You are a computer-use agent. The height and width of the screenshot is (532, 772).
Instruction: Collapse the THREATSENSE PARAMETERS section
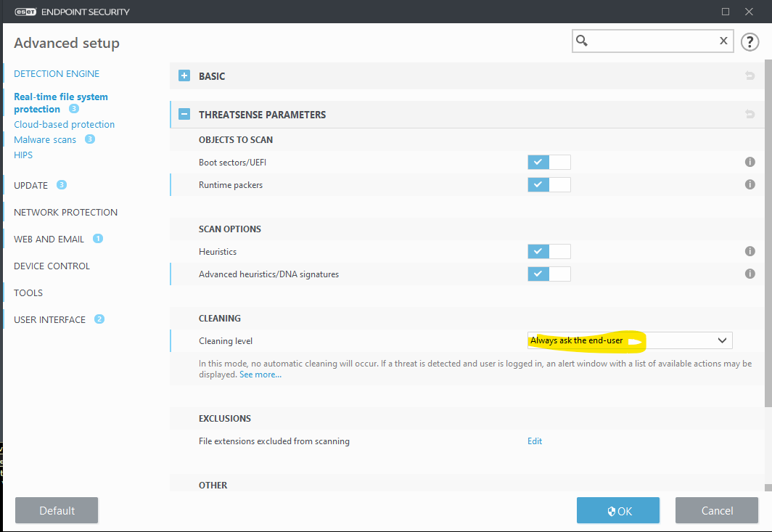tap(184, 114)
